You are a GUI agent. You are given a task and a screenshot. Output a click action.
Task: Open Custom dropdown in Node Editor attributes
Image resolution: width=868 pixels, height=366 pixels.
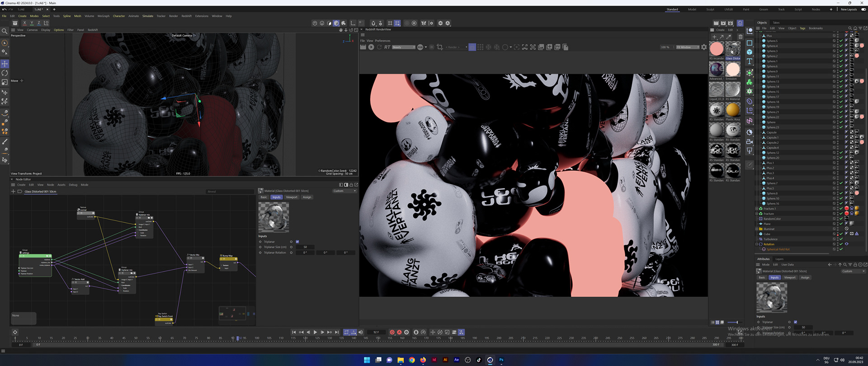pos(344,191)
